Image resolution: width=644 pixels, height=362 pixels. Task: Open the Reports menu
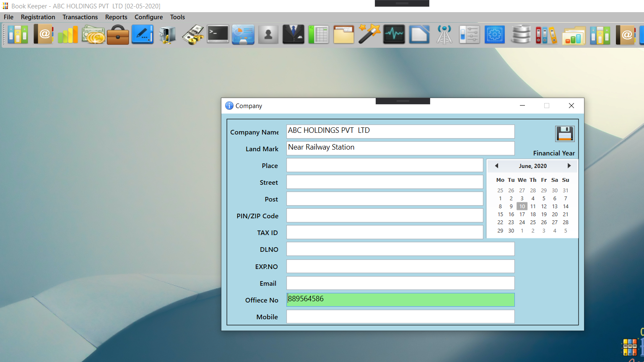[116, 17]
